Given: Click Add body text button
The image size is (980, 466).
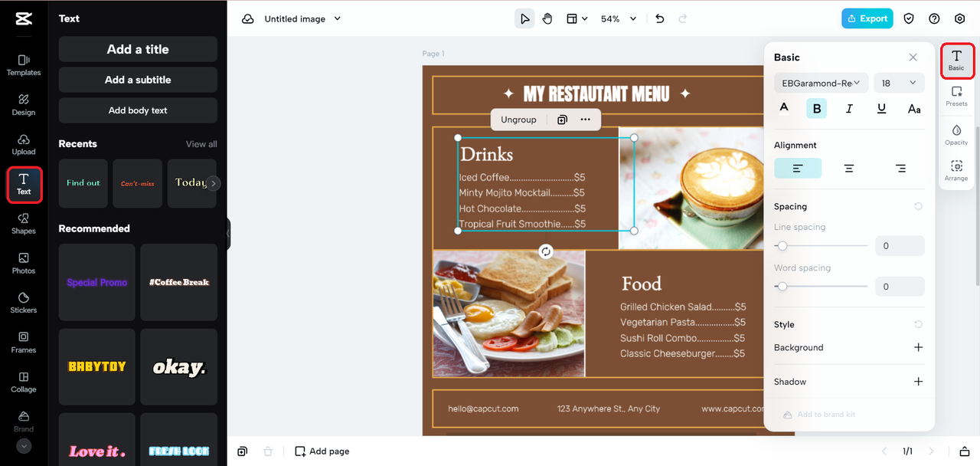Looking at the screenshot, I should 138,110.
